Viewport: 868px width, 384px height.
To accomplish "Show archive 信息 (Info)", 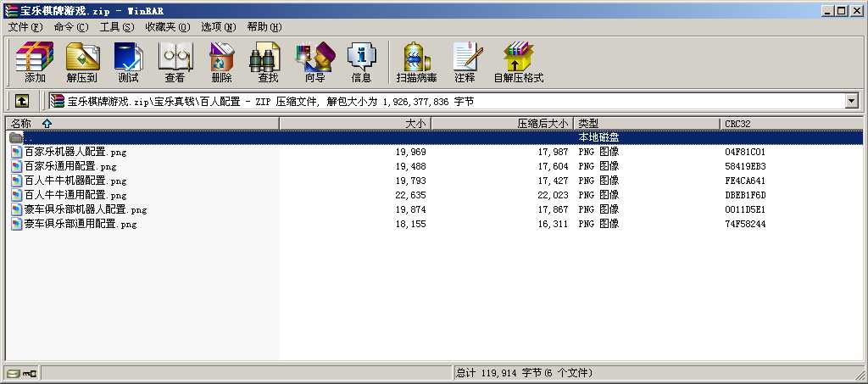I will coord(361,62).
